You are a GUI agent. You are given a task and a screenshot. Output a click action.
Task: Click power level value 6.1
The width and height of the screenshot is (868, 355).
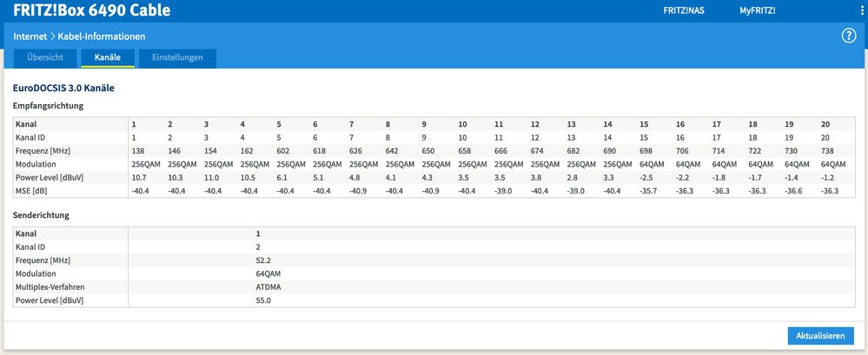[282, 177]
